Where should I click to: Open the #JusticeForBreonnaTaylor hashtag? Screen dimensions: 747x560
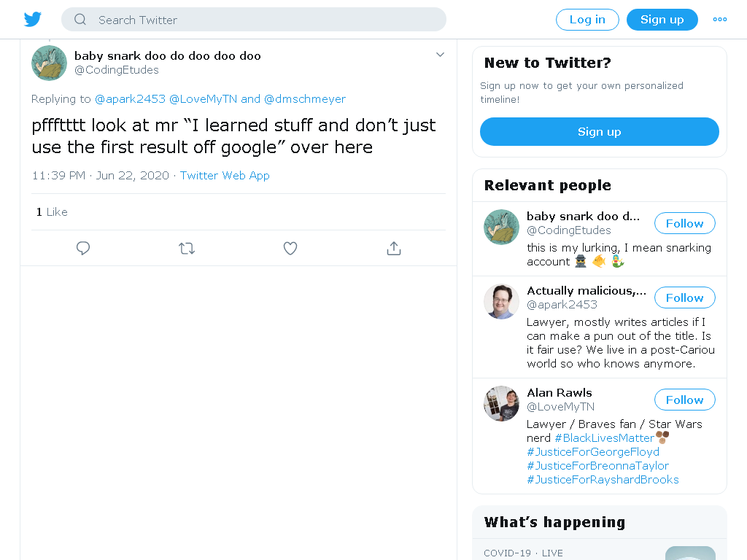point(598,466)
